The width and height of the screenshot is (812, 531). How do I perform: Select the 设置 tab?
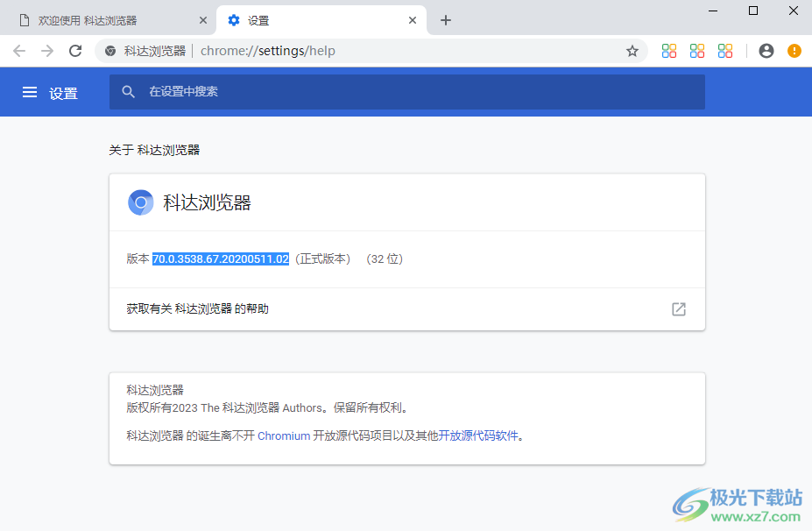click(x=321, y=20)
